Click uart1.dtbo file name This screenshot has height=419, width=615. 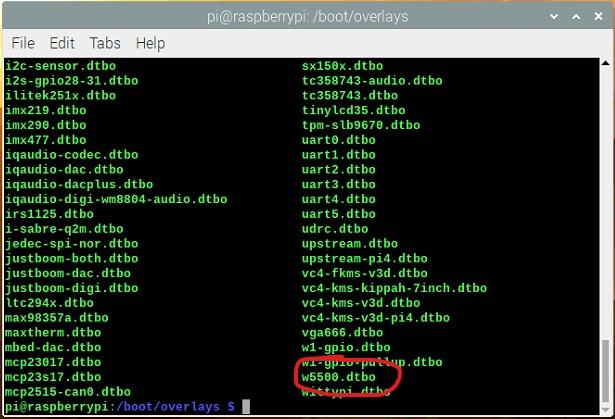(x=339, y=155)
